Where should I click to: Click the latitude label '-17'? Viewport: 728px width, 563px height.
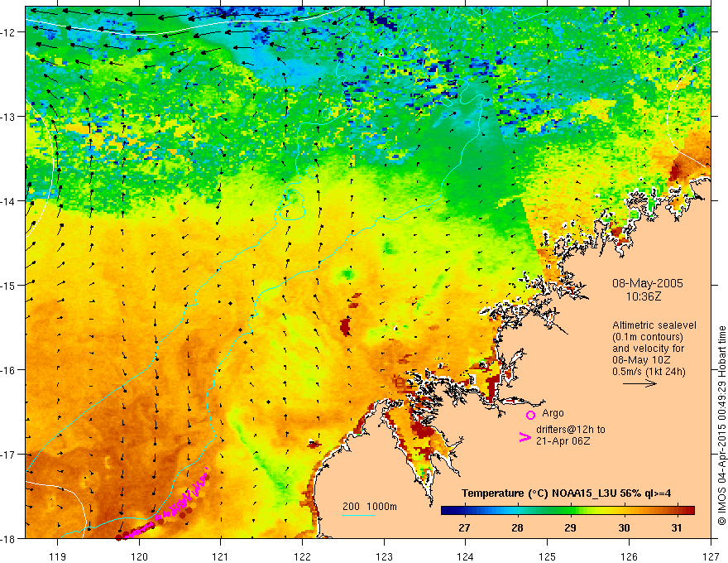pyautogui.click(x=9, y=455)
